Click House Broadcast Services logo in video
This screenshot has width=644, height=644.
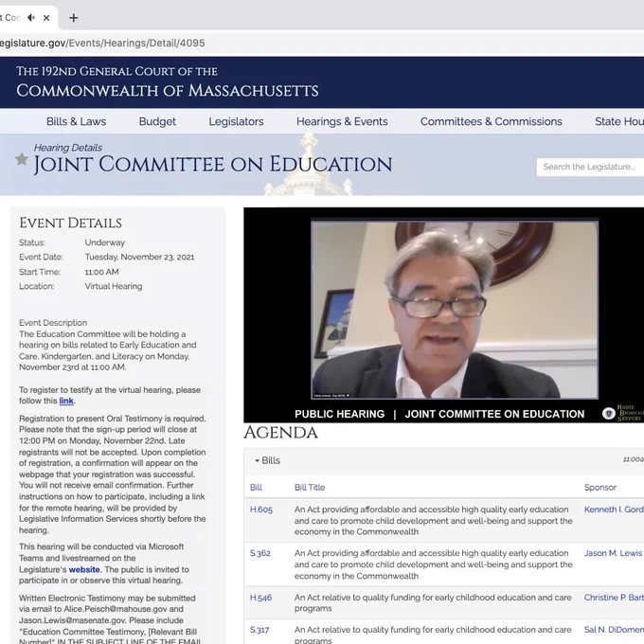pos(623,413)
